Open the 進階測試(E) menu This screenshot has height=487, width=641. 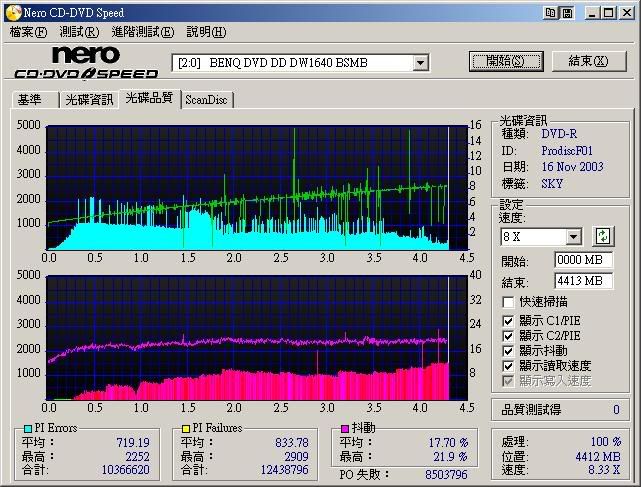(x=143, y=32)
